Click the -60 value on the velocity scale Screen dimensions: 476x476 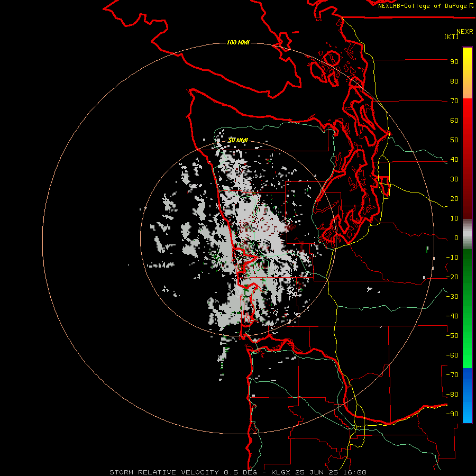[452, 355]
